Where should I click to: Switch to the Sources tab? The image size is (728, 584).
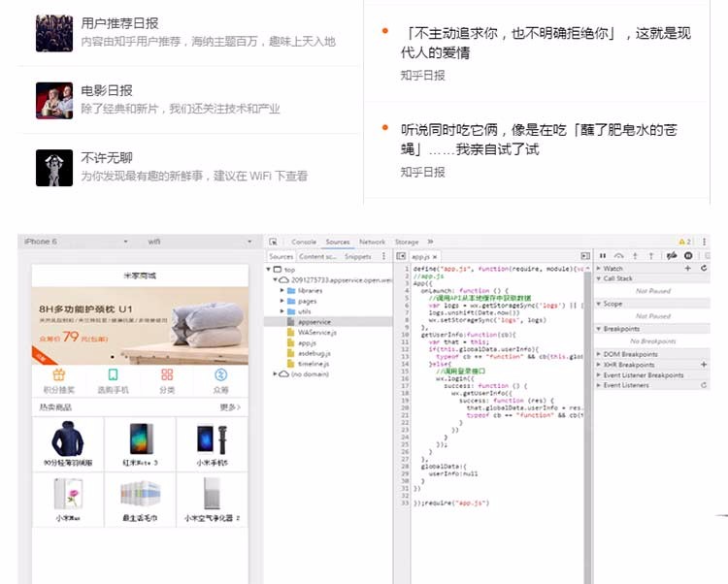point(338,242)
